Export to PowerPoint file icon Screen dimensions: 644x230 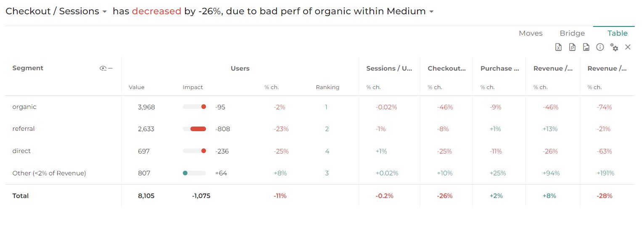tap(572, 47)
